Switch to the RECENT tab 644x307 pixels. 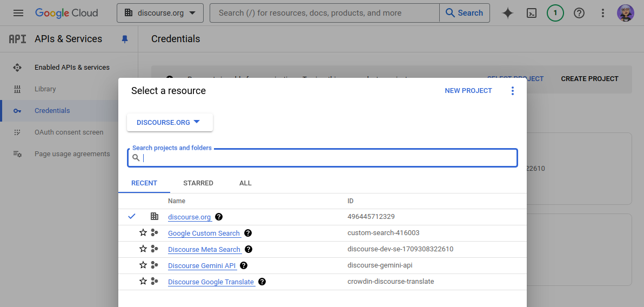[144, 183]
